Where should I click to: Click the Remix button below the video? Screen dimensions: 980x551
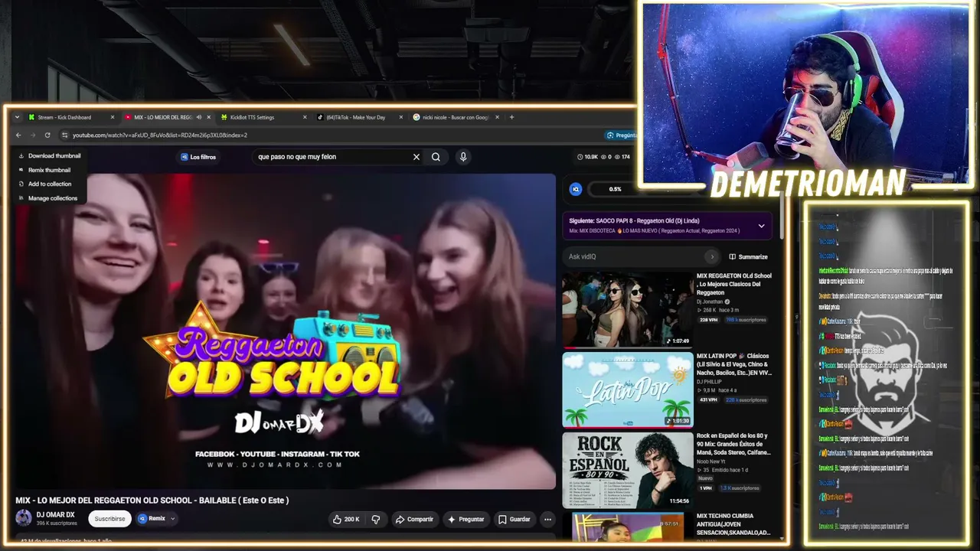pyautogui.click(x=152, y=519)
